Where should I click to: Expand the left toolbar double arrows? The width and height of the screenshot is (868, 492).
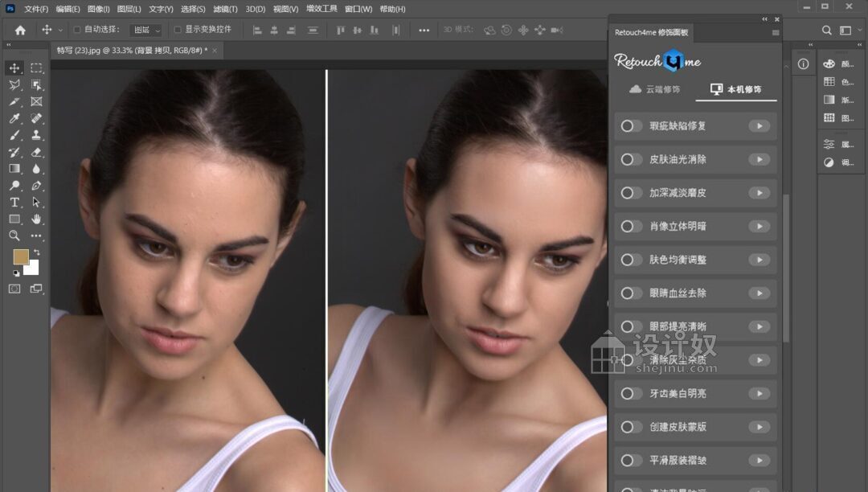point(8,44)
